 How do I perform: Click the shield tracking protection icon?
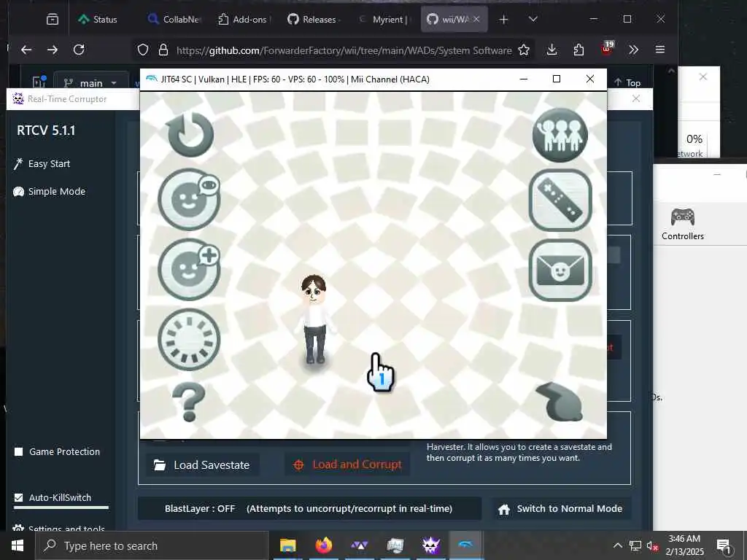(x=143, y=50)
